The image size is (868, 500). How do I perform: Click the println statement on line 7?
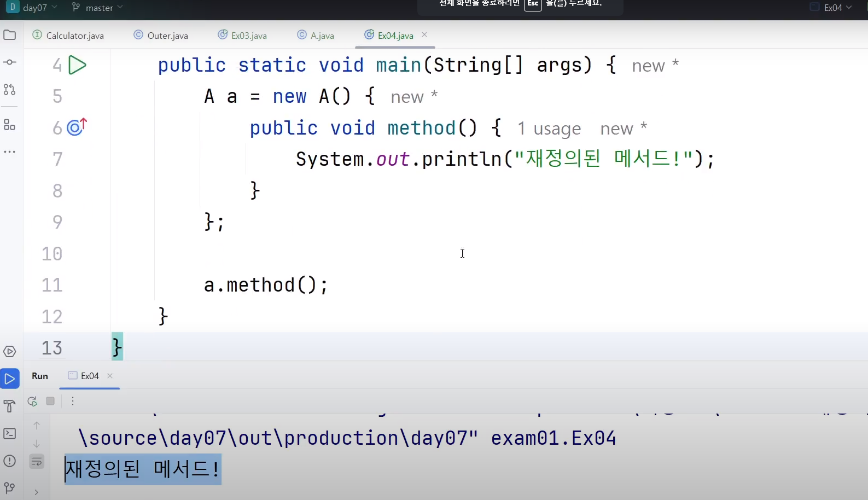tap(505, 159)
